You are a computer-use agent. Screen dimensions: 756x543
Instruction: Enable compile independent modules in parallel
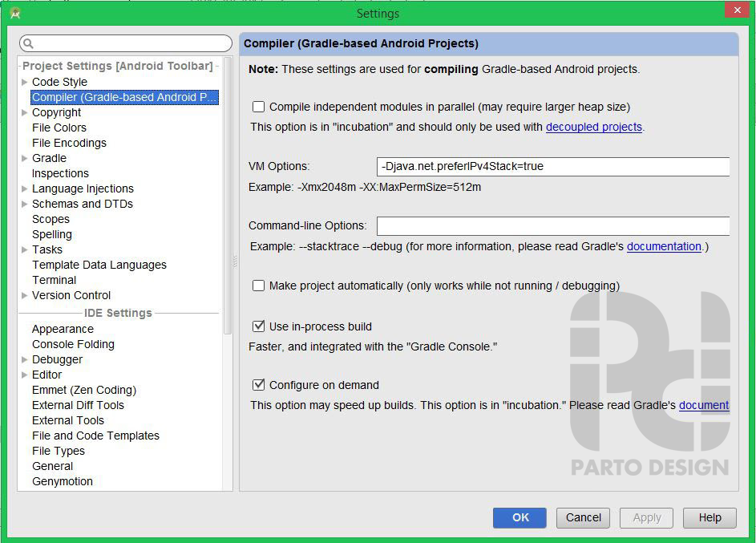(258, 107)
